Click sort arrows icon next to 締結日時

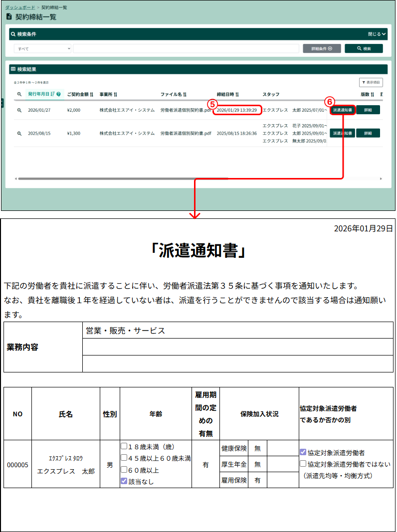237,94
